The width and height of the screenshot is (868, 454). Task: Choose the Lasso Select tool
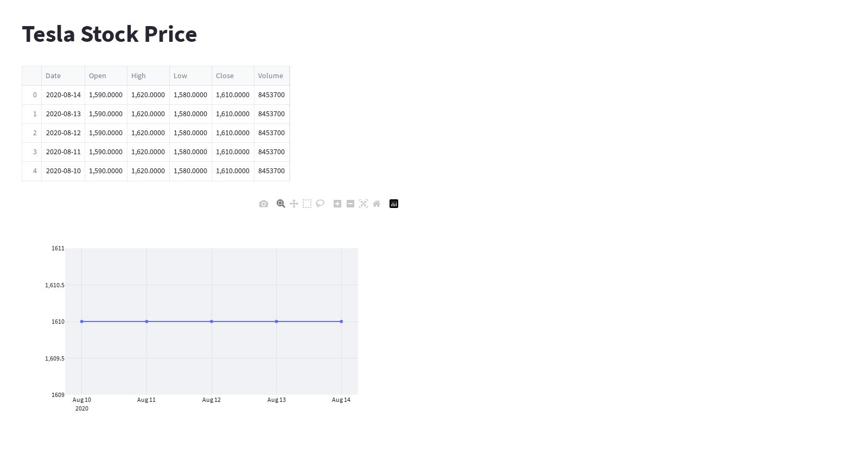(x=320, y=204)
